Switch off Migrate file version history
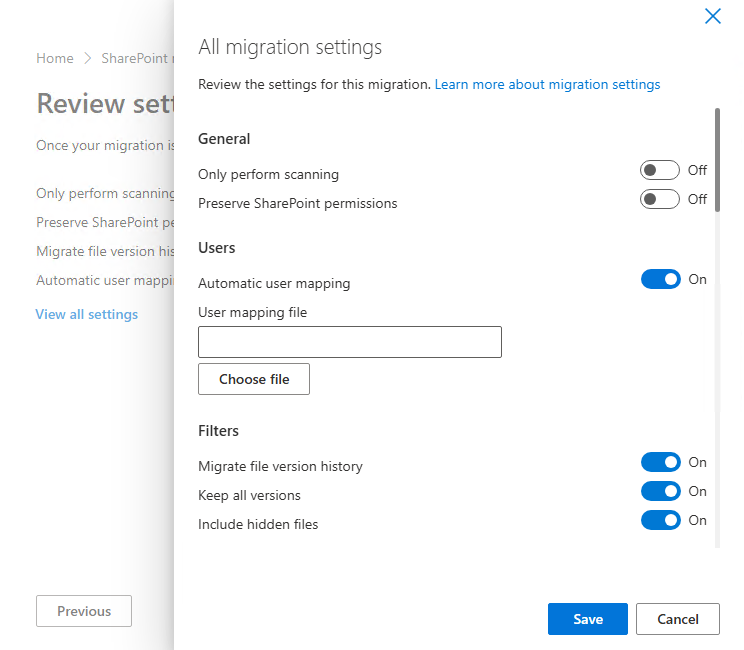The width and height of the screenshot is (744, 650). pos(660,462)
